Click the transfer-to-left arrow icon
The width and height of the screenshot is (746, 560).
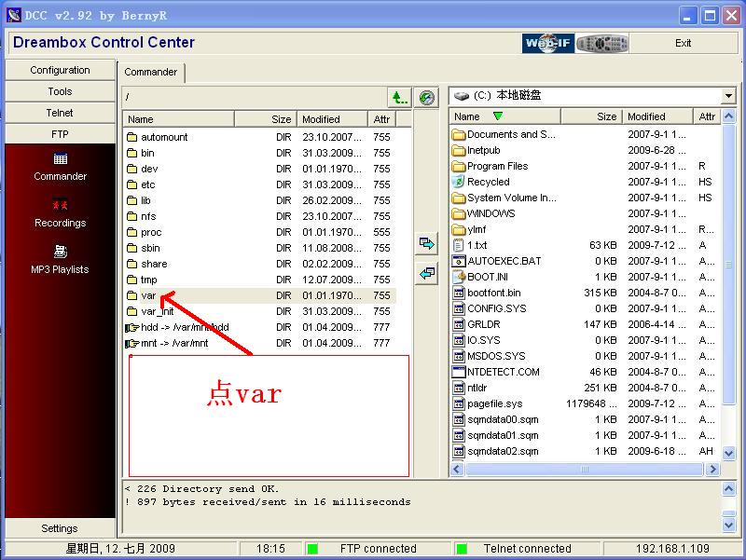tap(427, 274)
